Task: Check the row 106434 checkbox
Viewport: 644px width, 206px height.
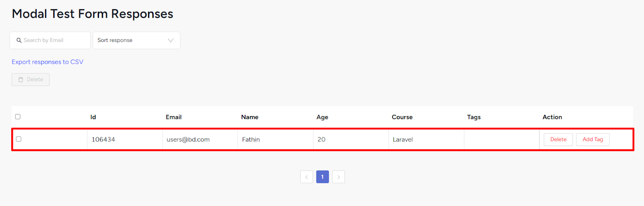Action: (19, 139)
